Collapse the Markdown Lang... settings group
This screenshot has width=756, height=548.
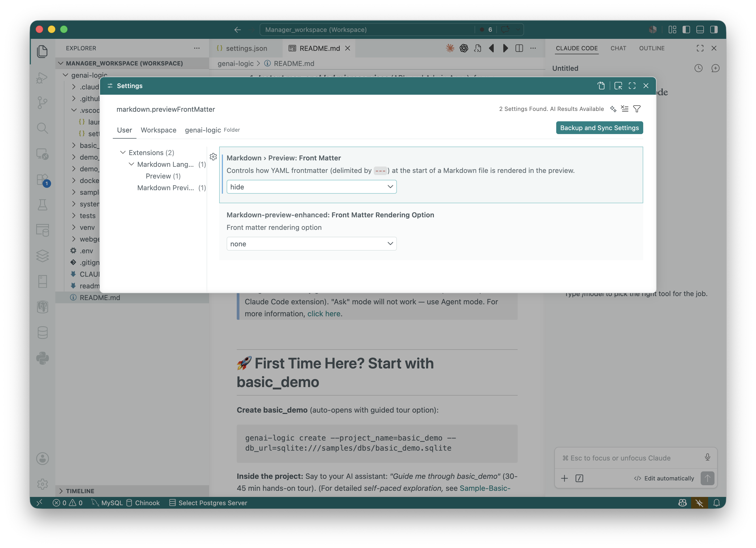pyautogui.click(x=131, y=164)
